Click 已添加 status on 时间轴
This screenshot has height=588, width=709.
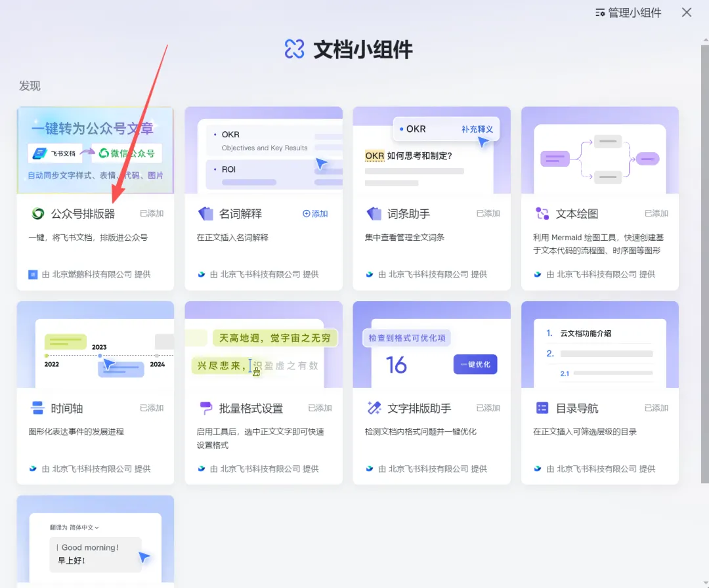(x=152, y=408)
